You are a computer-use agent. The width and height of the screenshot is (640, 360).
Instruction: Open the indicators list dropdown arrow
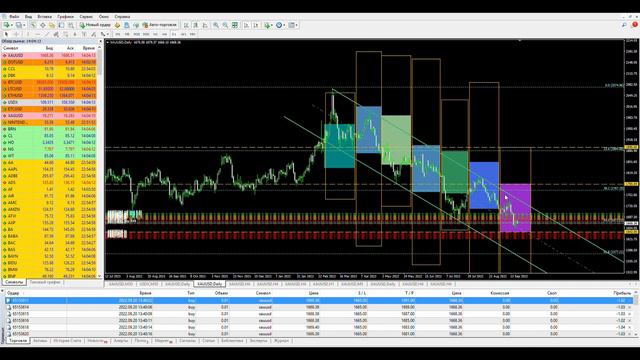[272, 25]
